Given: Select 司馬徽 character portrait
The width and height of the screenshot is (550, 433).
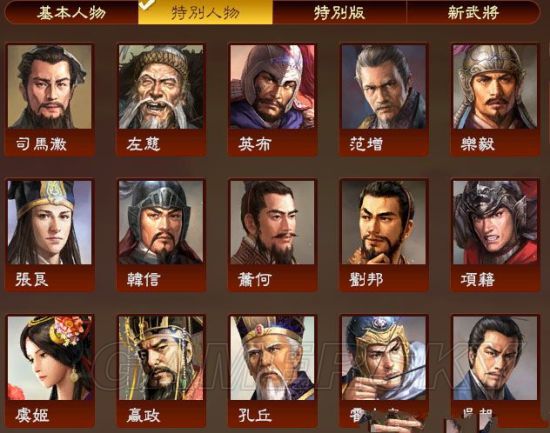Looking at the screenshot, I should (x=49, y=86).
